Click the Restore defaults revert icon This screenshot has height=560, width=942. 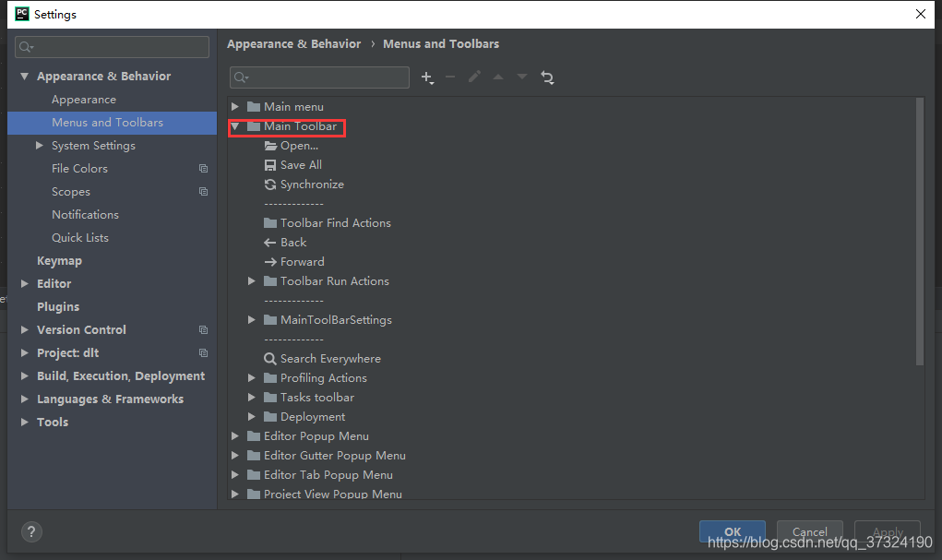547,77
